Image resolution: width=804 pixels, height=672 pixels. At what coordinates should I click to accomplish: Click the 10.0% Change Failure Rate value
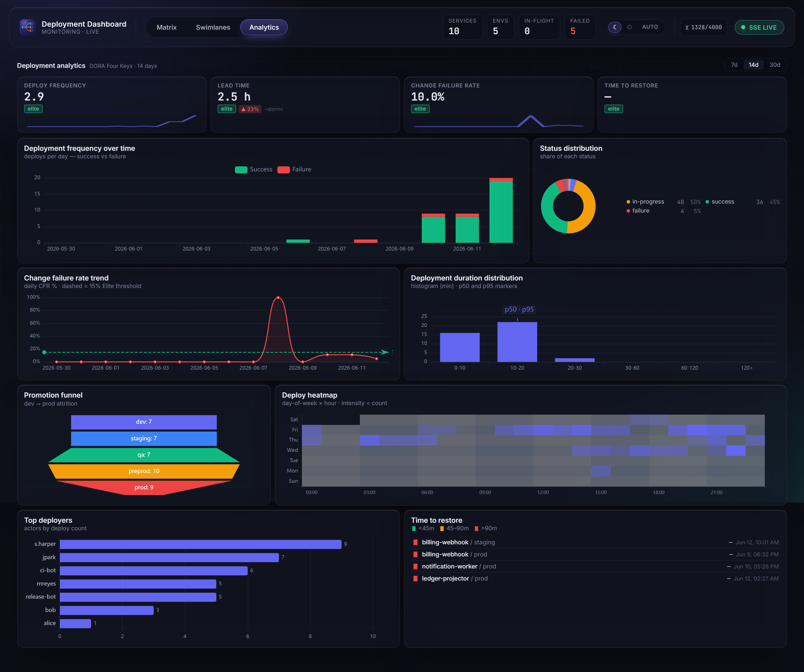[x=428, y=97]
